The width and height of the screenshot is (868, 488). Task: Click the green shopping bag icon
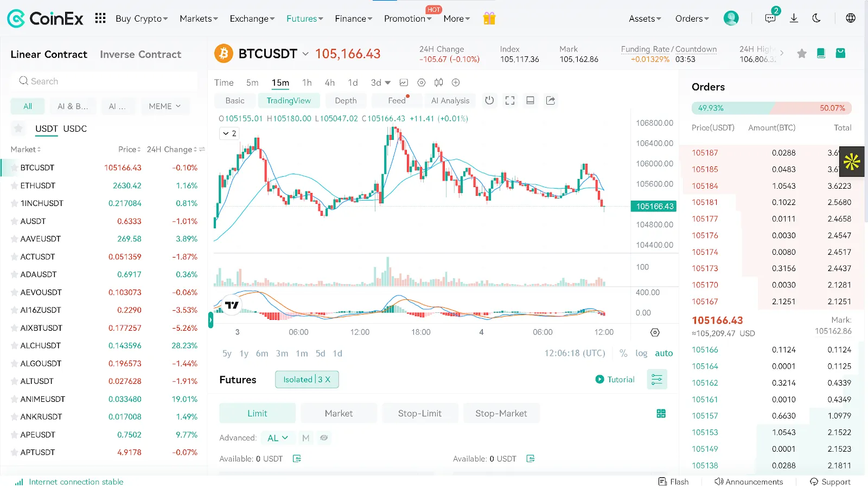(840, 53)
